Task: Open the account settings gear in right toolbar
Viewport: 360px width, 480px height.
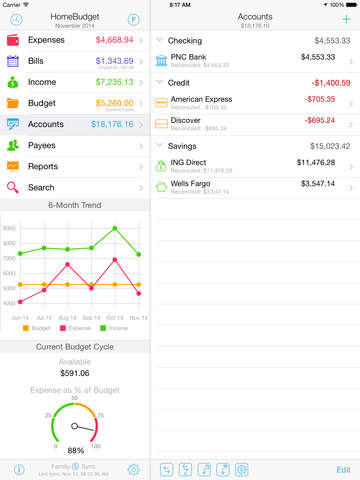Action: coord(242,470)
